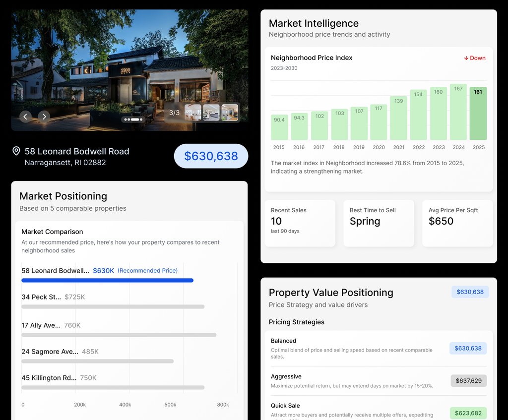Click the blue 58 Leonard Bodwell comparison bar
508x420 pixels.
pos(107,281)
